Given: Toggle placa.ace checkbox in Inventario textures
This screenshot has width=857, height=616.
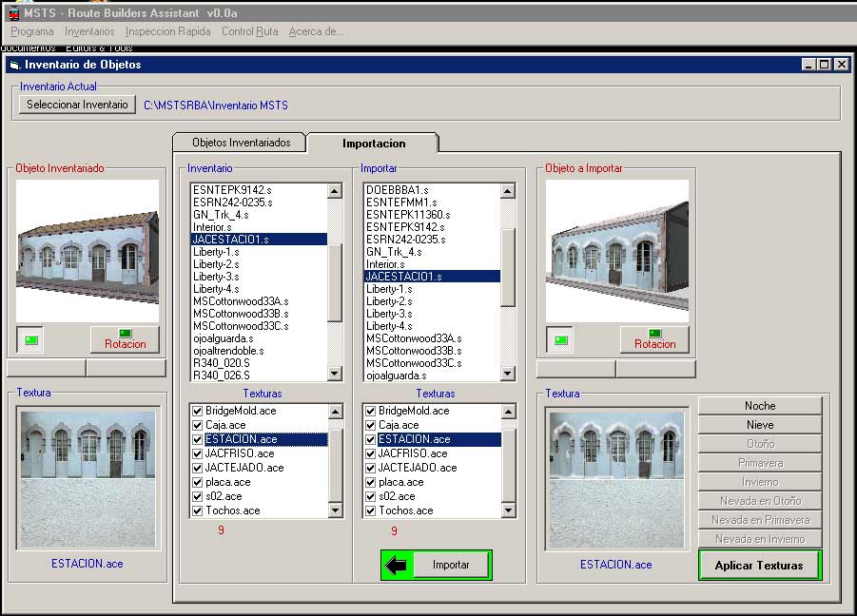Looking at the screenshot, I should [198, 482].
